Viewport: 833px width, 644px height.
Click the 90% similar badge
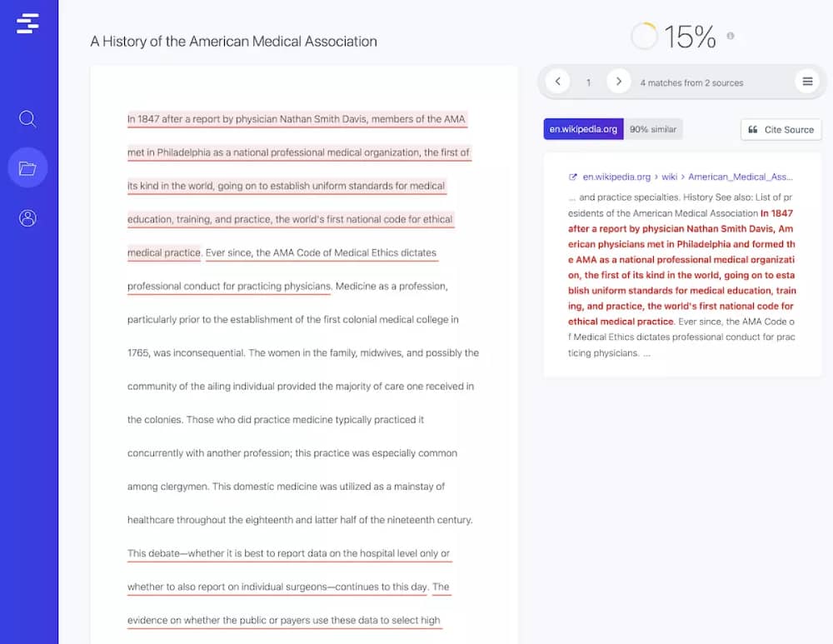pyautogui.click(x=654, y=129)
